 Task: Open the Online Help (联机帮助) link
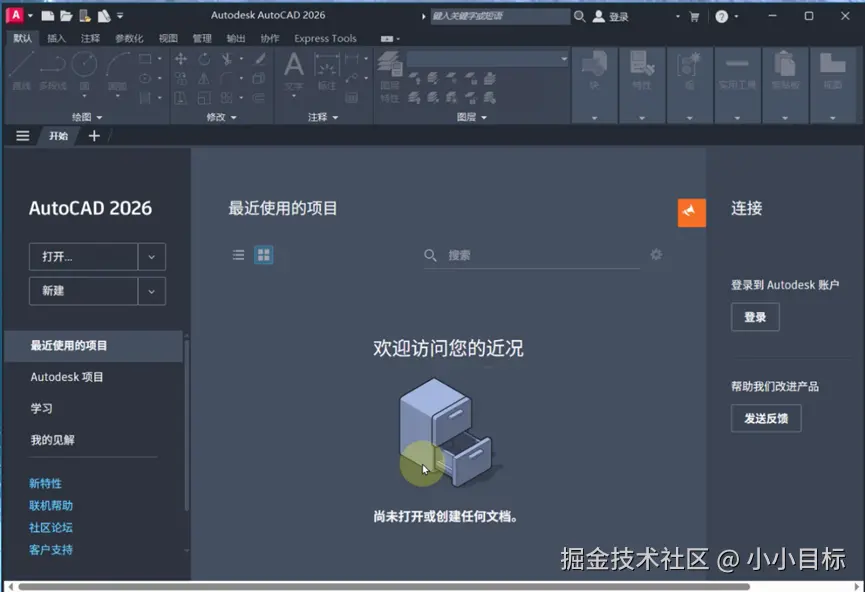coord(51,505)
